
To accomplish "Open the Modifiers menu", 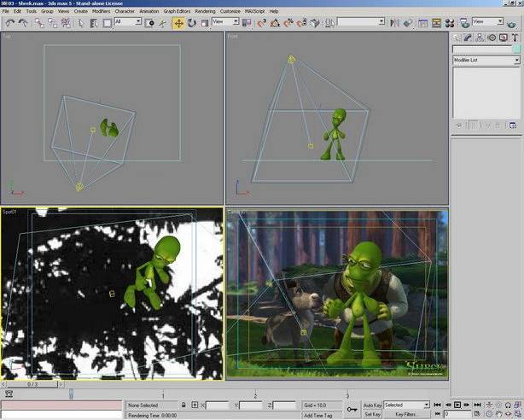I will pyautogui.click(x=101, y=11).
